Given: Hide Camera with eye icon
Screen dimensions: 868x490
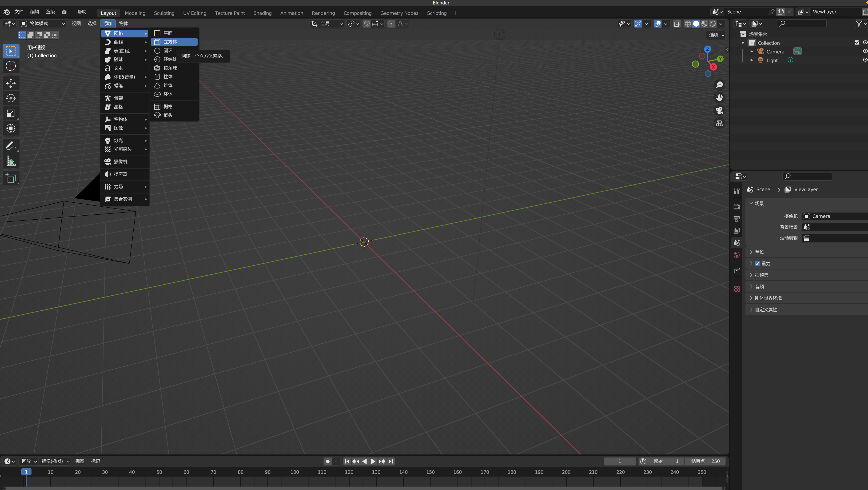Looking at the screenshot, I should (865, 51).
